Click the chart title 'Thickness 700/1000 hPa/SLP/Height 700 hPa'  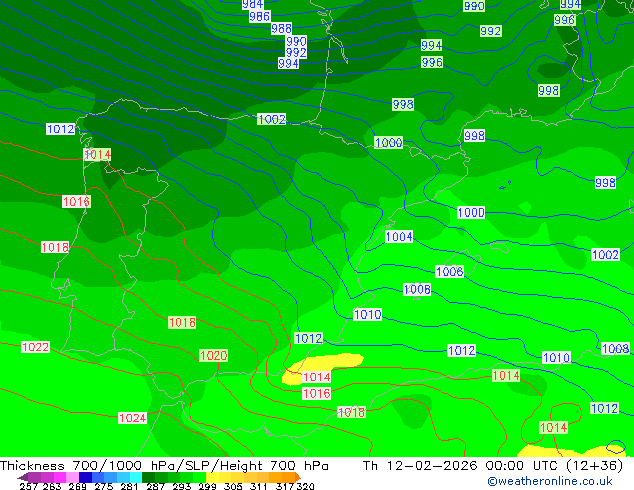[x=164, y=466]
